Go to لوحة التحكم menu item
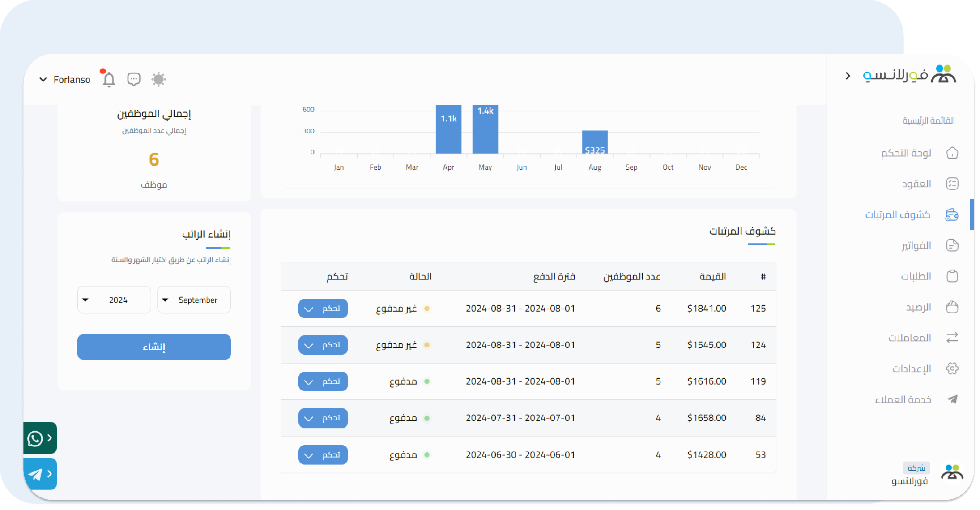The width and height of the screenshot is (980, 510). coord(906,153)
